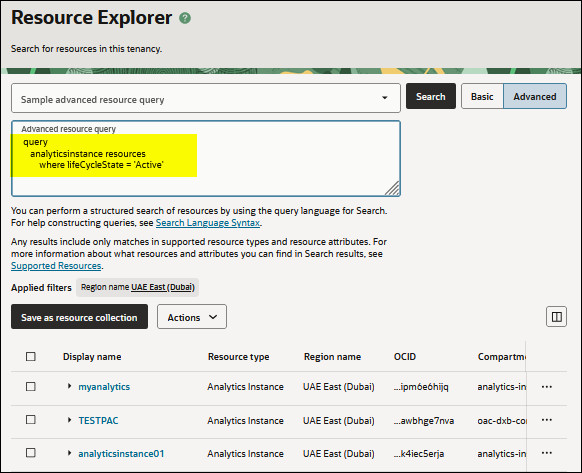Click the OCID value ...ipm6e6hijq
This screenshot has width=582, height=473.
coord(421,387)
